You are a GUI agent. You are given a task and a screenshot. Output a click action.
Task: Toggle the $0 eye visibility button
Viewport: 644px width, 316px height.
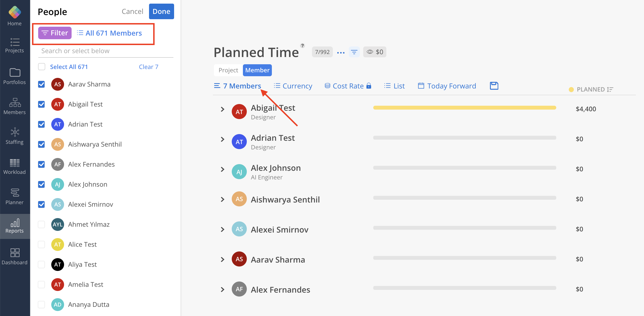coord(375,52)
